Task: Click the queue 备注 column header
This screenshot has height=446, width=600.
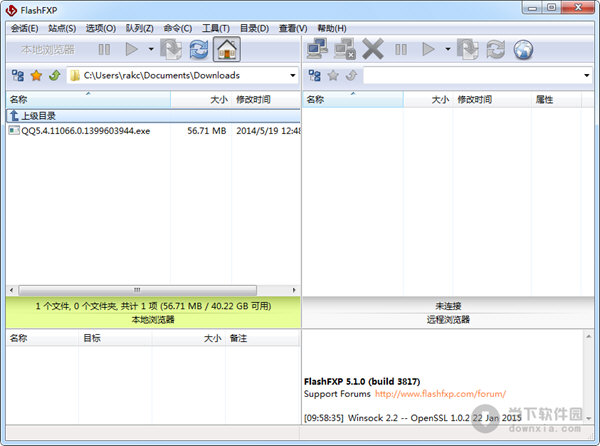Action: pos(262,338)
